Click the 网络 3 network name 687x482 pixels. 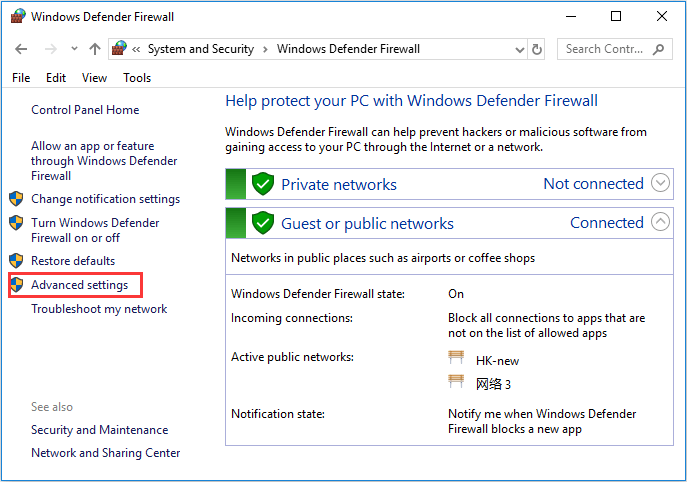493,385
